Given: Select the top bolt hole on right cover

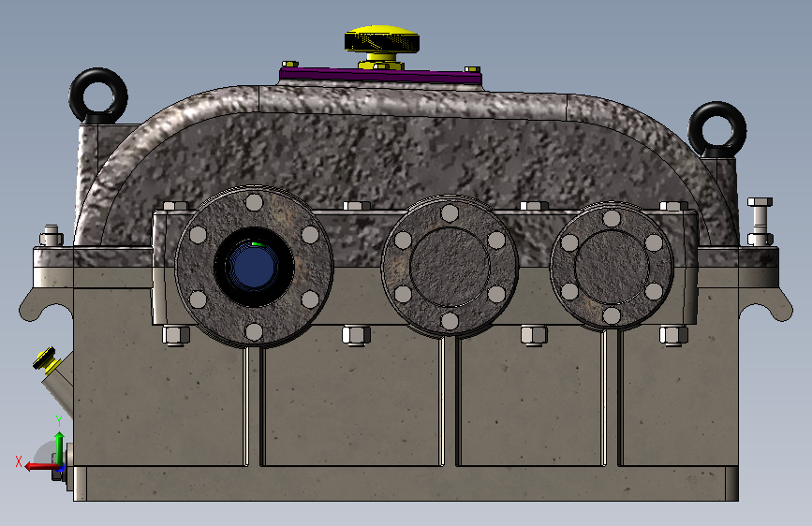Looking at the screenshot, I should pyautogui.click(x=612, y=218).
